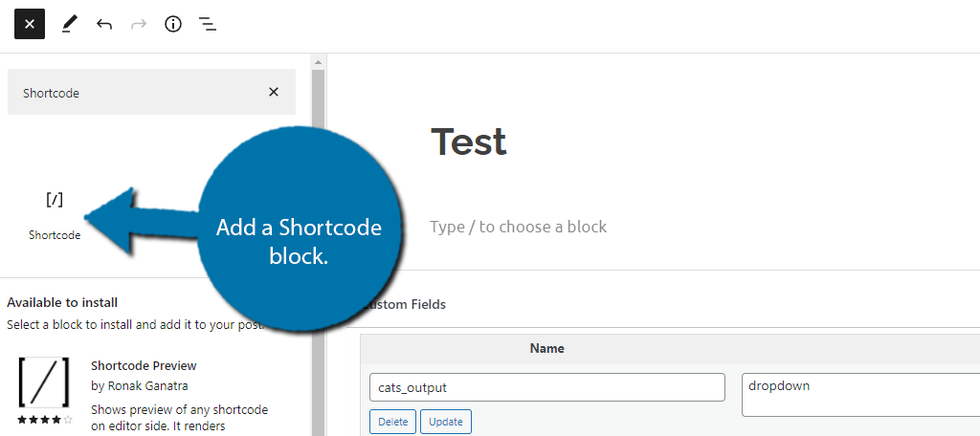
Task: Clear the Shortcode search field
Action: [274, 93]
